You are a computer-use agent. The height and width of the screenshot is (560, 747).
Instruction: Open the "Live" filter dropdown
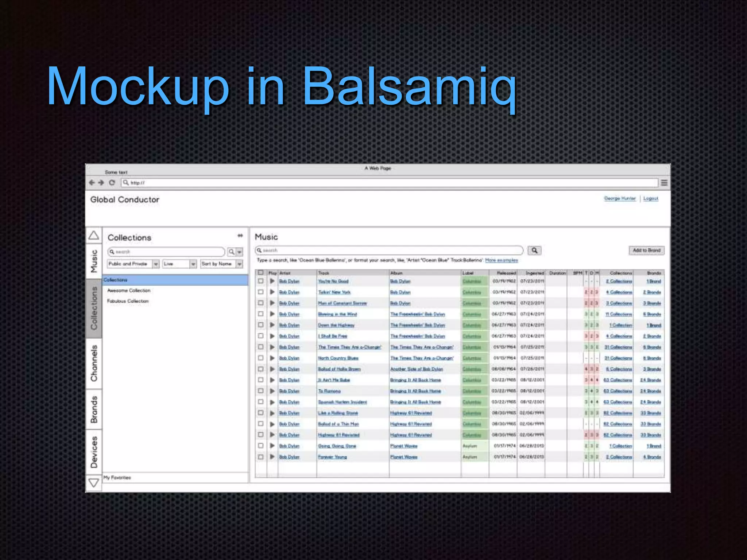point(180,264)
